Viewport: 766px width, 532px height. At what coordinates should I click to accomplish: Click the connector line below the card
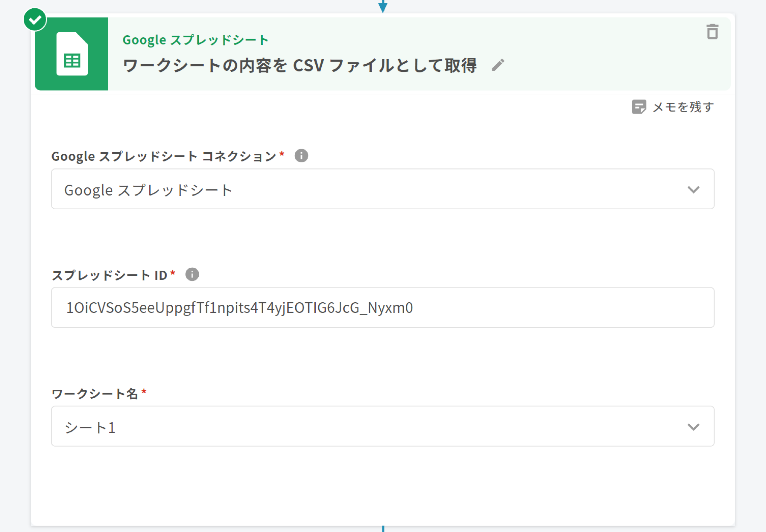(x=383, y=529)
